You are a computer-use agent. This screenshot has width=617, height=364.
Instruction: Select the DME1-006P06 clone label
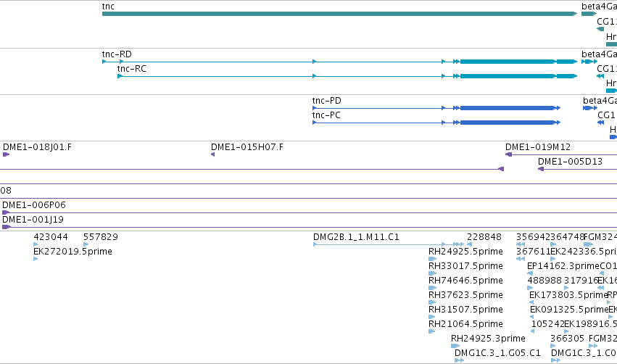pyautogui.click(x=34, y=205)
